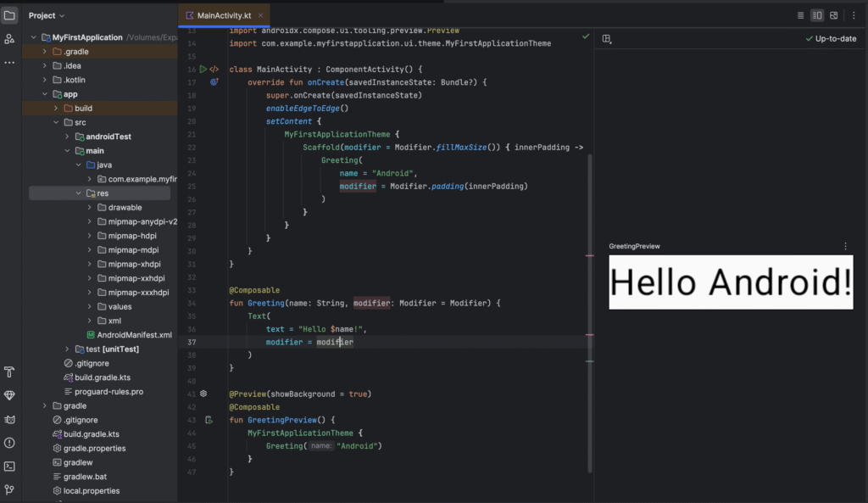
Task: Switch editor to Split view
Action: tap(817, 15)
